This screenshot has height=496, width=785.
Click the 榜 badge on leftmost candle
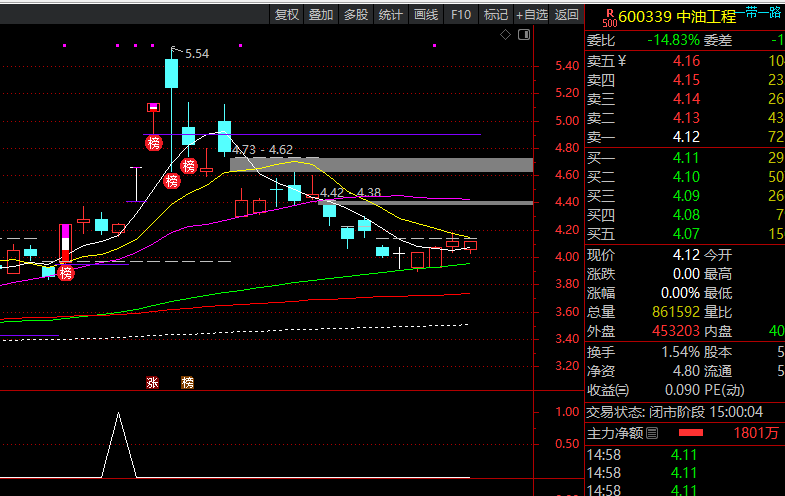point(66,273)
